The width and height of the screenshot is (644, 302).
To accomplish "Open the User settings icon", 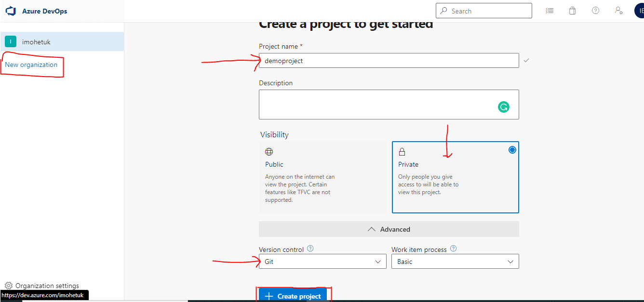I will (618, 11).
